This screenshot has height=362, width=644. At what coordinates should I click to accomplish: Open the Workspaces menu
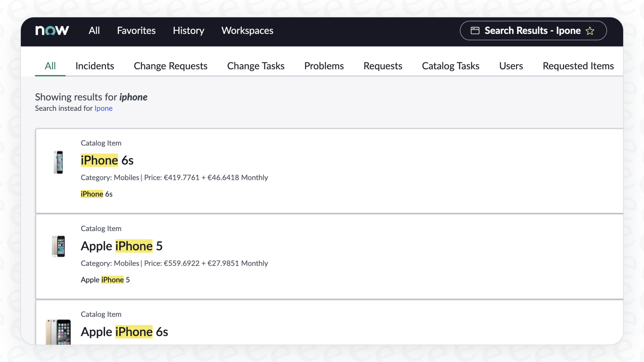point(247,31)
